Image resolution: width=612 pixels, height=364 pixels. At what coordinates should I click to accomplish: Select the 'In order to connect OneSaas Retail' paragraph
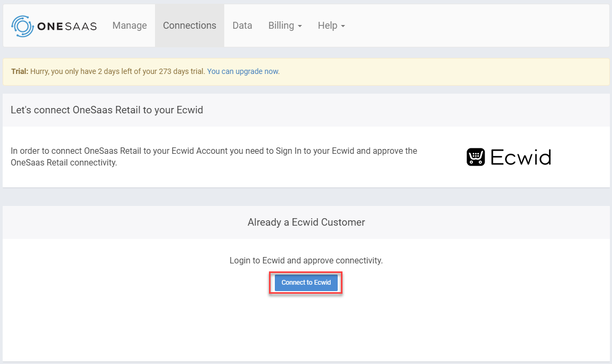[x=214, y=157]
